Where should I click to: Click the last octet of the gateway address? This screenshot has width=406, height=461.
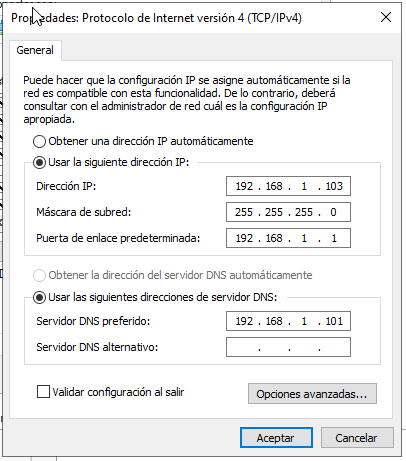pos(334,238)
